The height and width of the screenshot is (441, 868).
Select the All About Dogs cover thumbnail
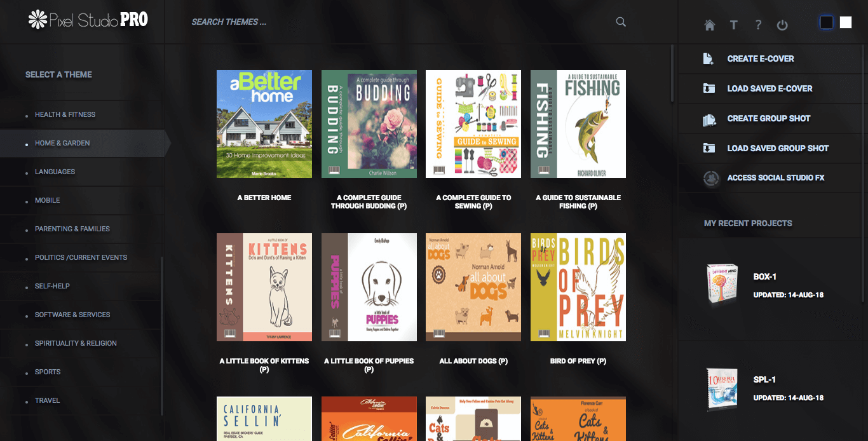[473, 287]
